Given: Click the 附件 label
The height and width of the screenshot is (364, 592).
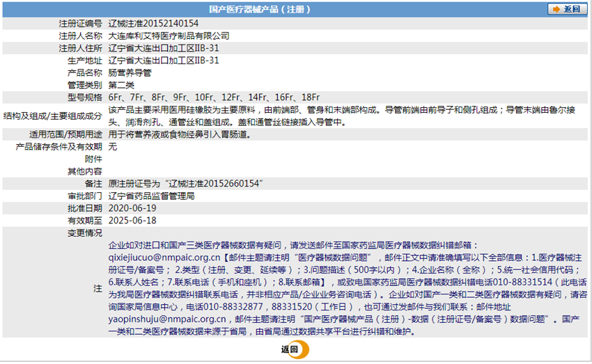Looking at the screenshot, I should click(93, 159).
